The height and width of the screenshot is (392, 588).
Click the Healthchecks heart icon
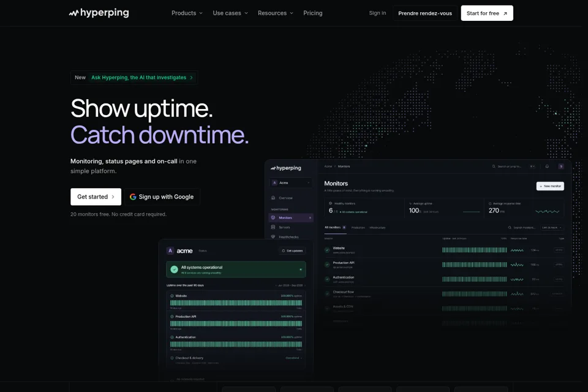(x=273, y=237)
